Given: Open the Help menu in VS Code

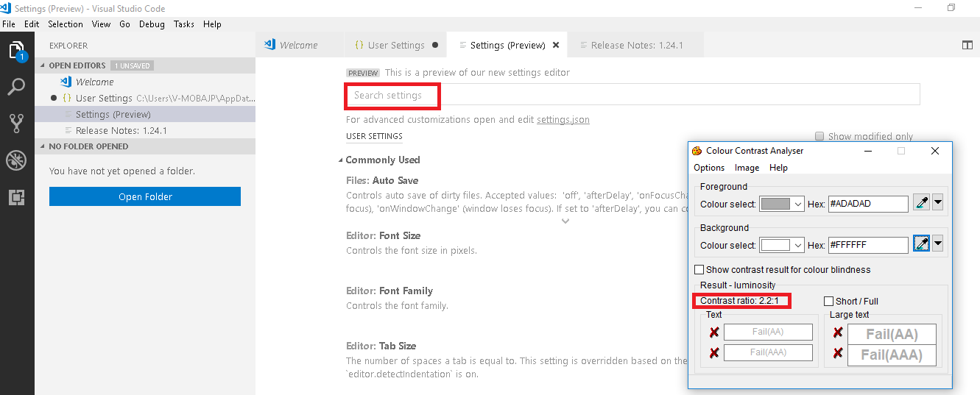Looking at the screenshot, I should tap(212, 24).
